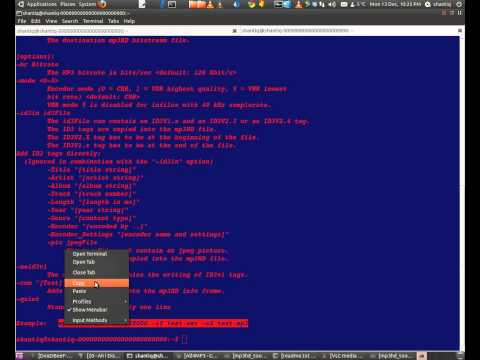
Task: Open the clock and date in the top panel
Action: point(395,4)
